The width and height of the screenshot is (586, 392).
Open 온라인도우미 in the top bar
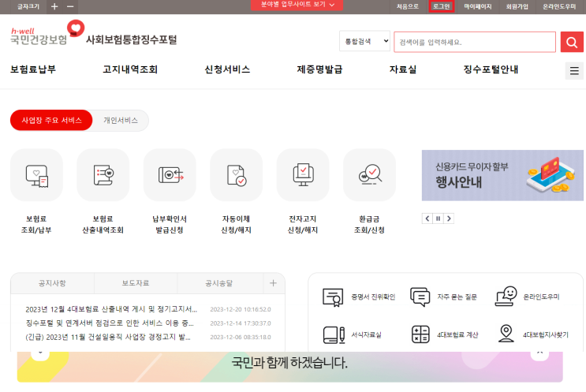click(559, 6)
